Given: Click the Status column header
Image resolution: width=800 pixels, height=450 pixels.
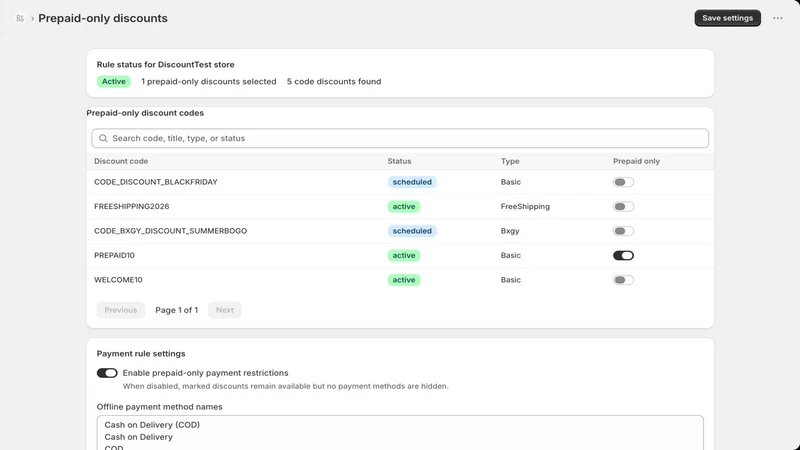Looking at the screenshot, I should point(399,161).
